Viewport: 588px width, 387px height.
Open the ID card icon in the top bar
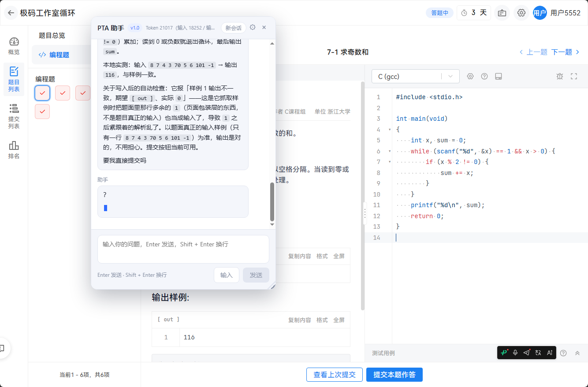pos(502,13)
